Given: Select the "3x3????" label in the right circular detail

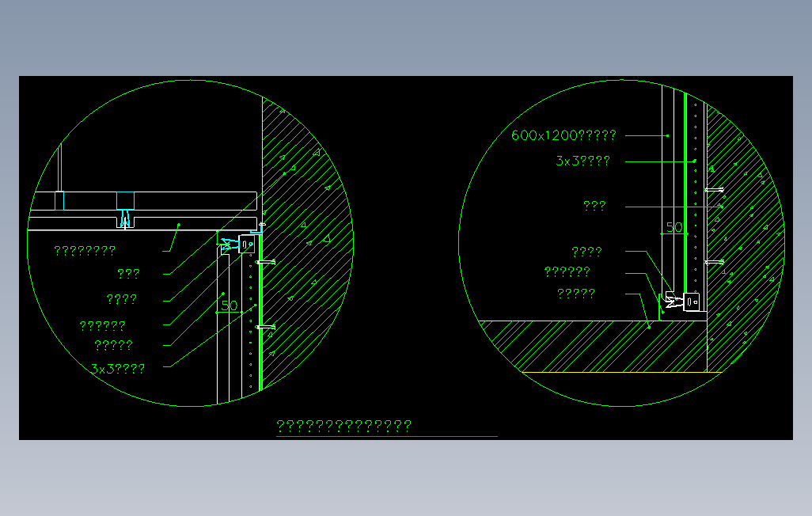Looking at the screenshot, I should 582,161.
